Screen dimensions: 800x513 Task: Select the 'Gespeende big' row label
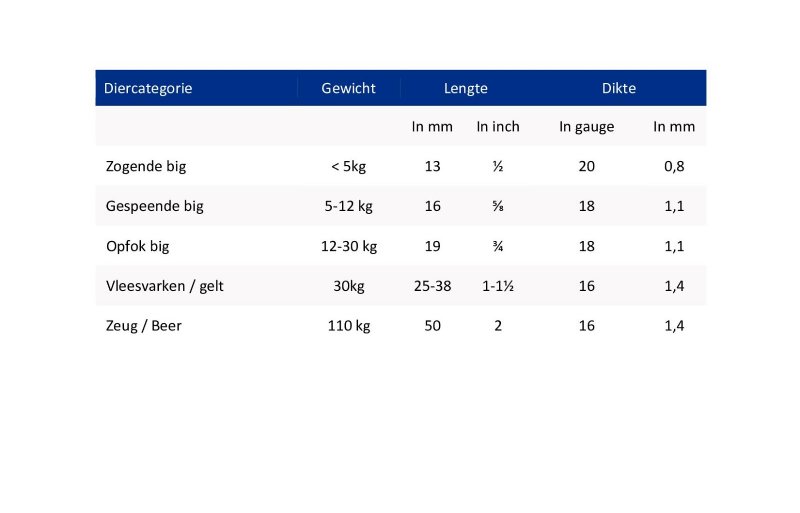tap(154, 206)
